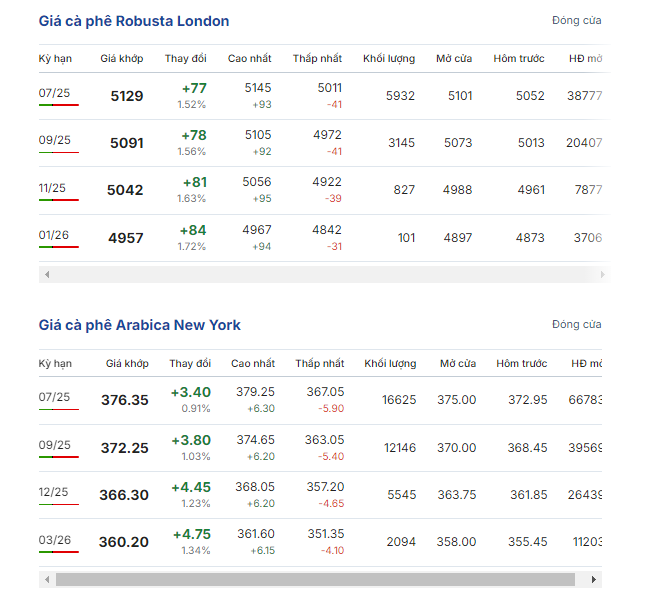Image resolution: width=645 pixels, height=596 pixels.
Task: Click the +4.75 change value
Action: pyautogui.click(x=192, y=534)
